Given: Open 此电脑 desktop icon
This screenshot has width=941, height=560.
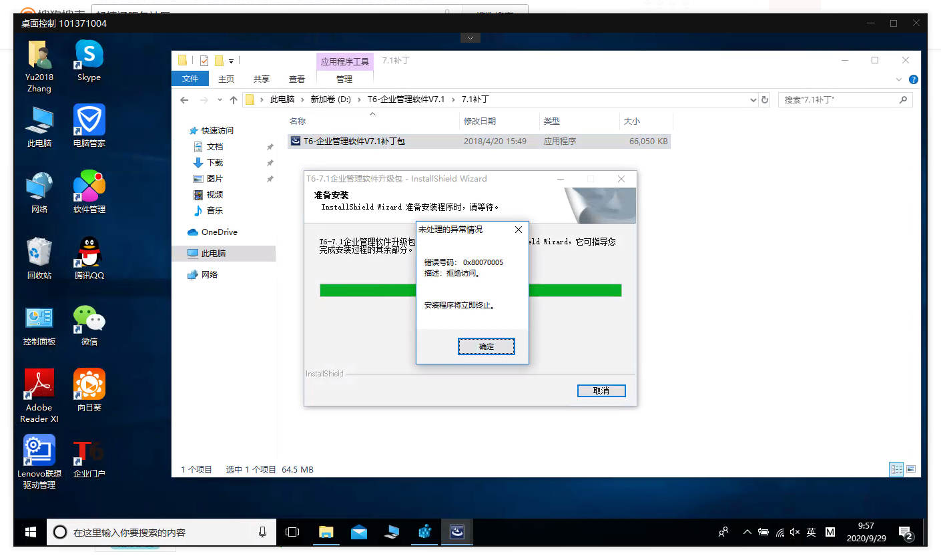Looking at the screenshot, I should point(39,126).
